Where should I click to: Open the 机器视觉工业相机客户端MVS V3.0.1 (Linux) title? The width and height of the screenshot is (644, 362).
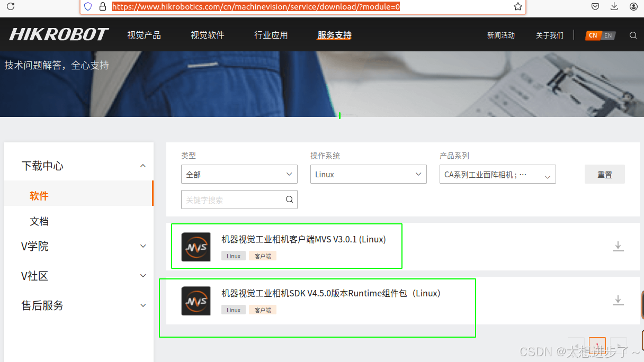(303, 239)
